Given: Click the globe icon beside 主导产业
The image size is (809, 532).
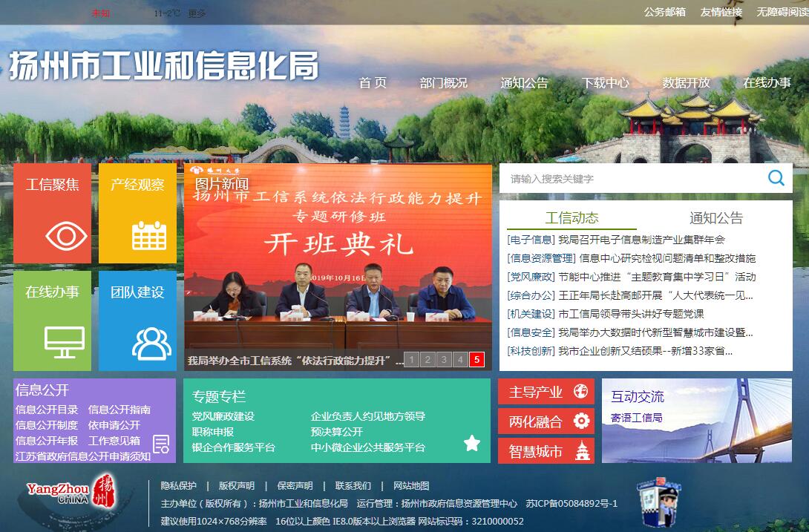Looking at the screenshot, I should pos(581,392).
